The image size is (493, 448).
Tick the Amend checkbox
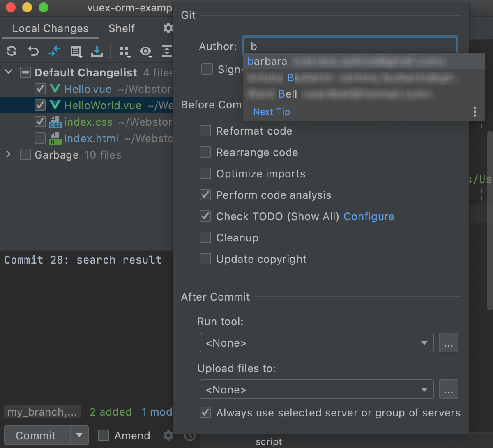tap(104, 435)
